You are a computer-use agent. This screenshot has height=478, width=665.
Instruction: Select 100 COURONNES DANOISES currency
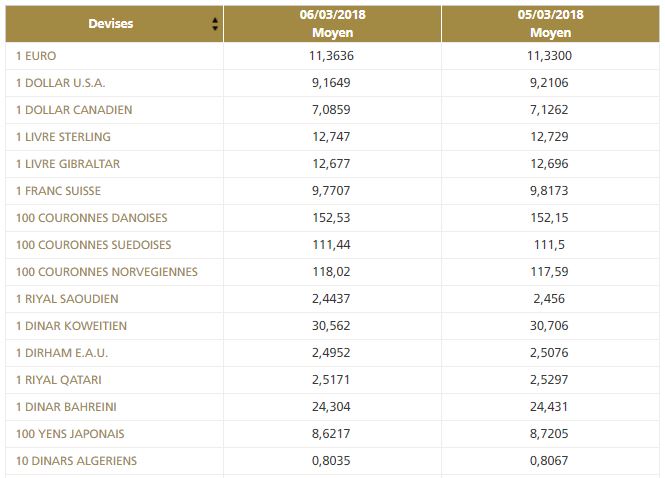(x=91, y=218)
